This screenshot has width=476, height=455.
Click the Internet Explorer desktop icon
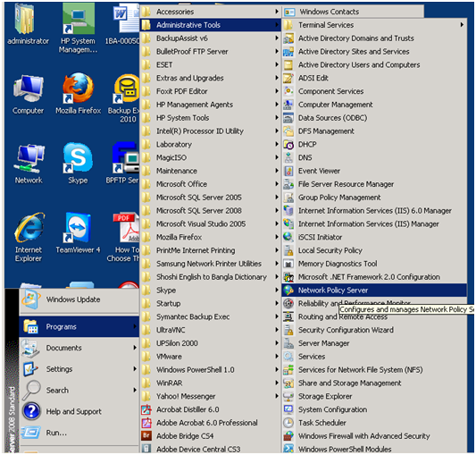point(29,228)
